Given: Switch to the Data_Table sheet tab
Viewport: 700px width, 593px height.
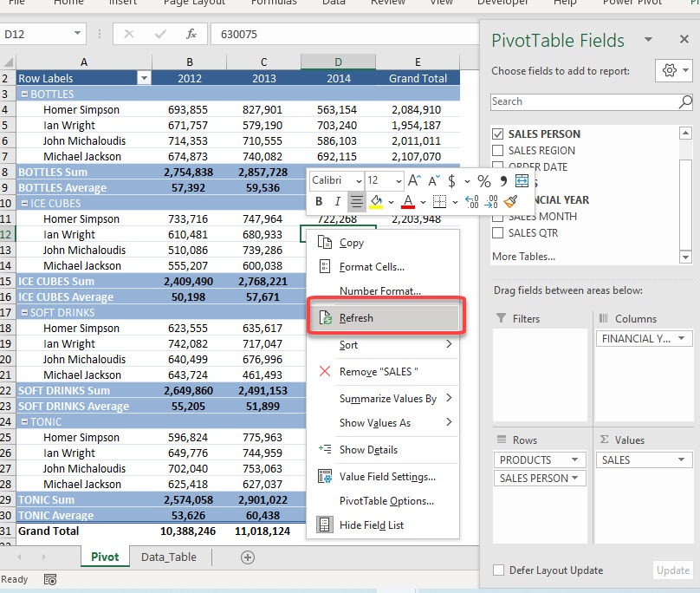Looking at the screenshot, I should [x=168, y=557].
